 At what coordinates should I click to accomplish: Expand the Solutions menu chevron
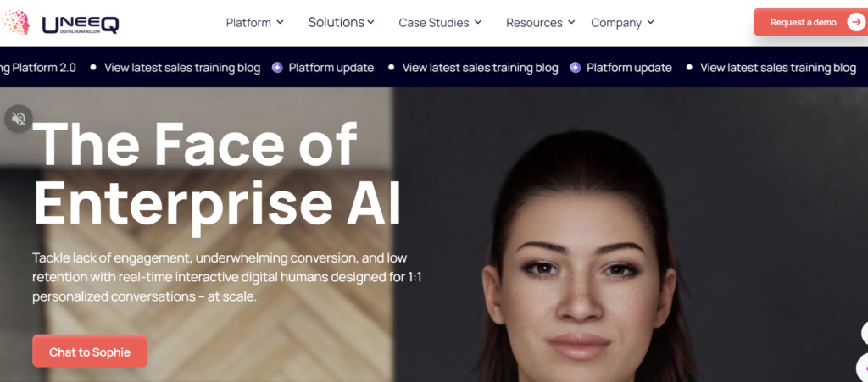(371, 22)
